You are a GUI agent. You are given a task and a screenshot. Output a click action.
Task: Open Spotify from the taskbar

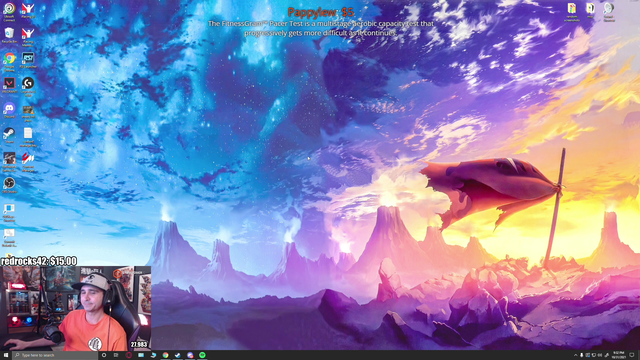[x=202, y=355]
